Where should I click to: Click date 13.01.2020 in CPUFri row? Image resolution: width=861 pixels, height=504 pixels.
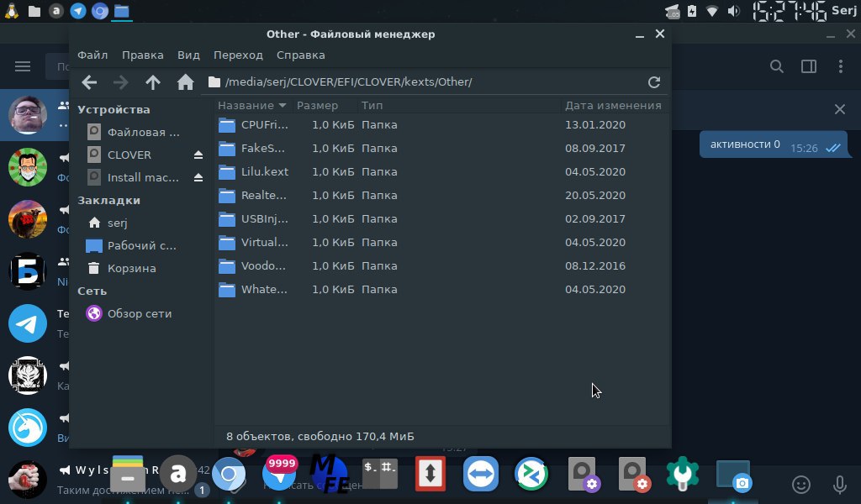[x=595, y=125]
